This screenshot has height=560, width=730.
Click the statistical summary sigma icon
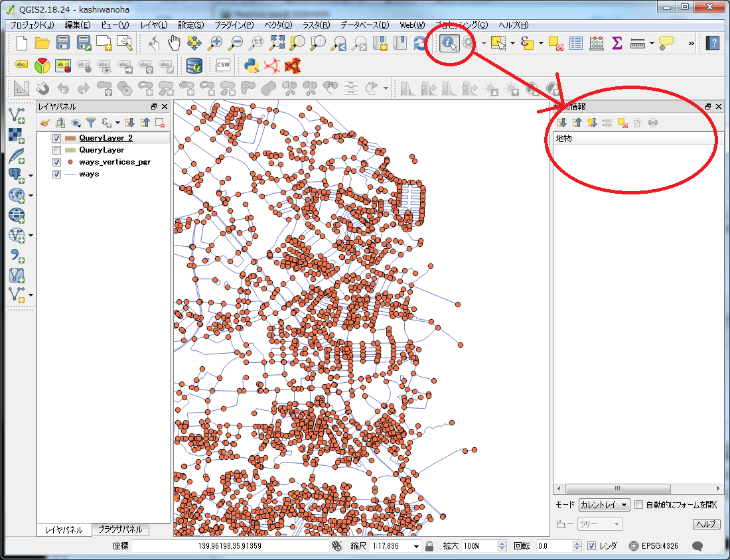coord(617,43)
